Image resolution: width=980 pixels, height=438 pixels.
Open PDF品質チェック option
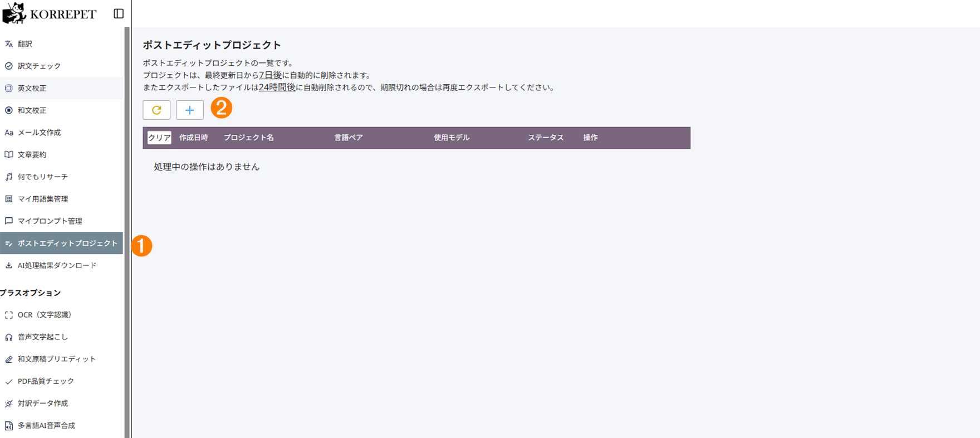(61, 382)
